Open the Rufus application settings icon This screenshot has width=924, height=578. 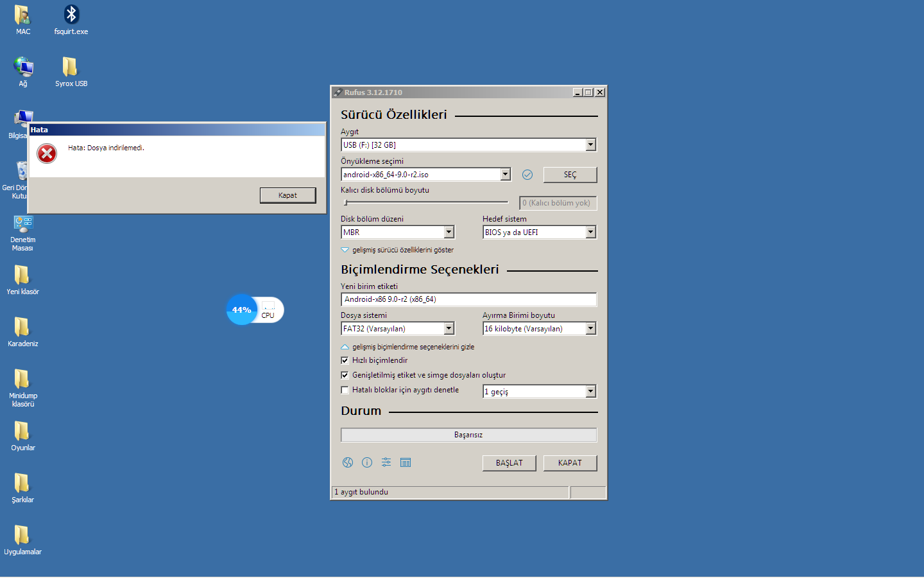[386, 462]
